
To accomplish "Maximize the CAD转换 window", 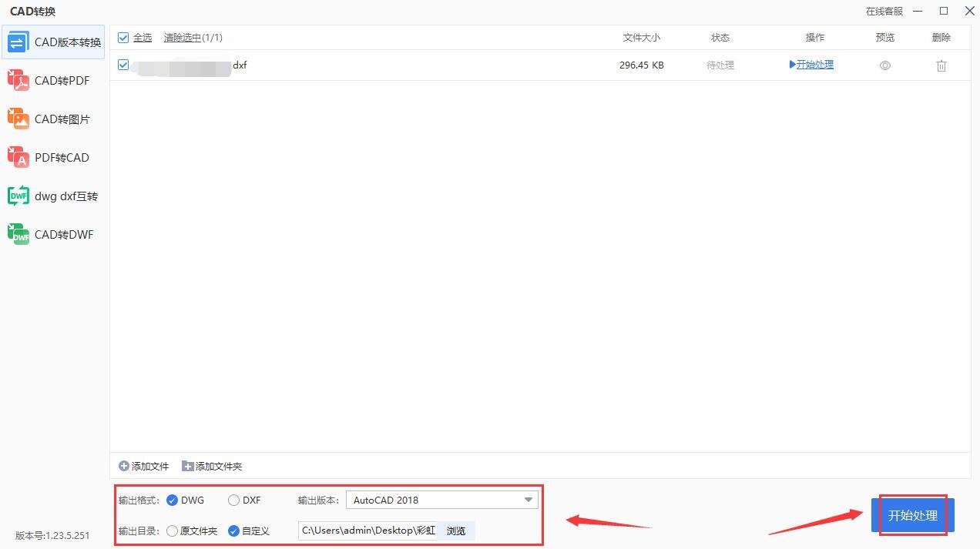I will pyautogui.click(x=944, y=11).
